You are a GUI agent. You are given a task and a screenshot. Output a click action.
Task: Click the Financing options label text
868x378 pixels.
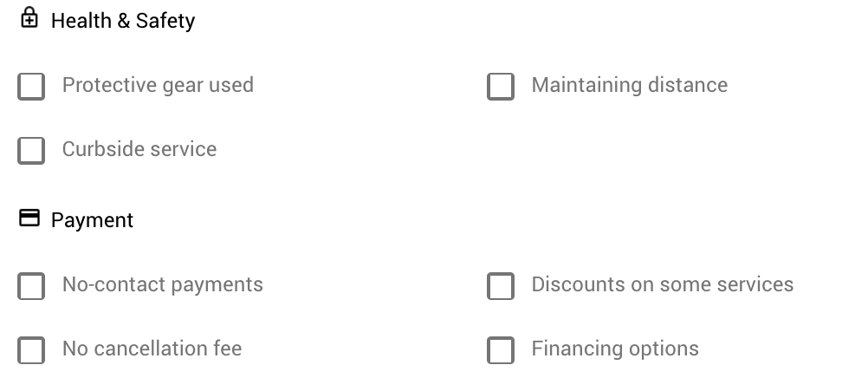(x=615, y=349)
